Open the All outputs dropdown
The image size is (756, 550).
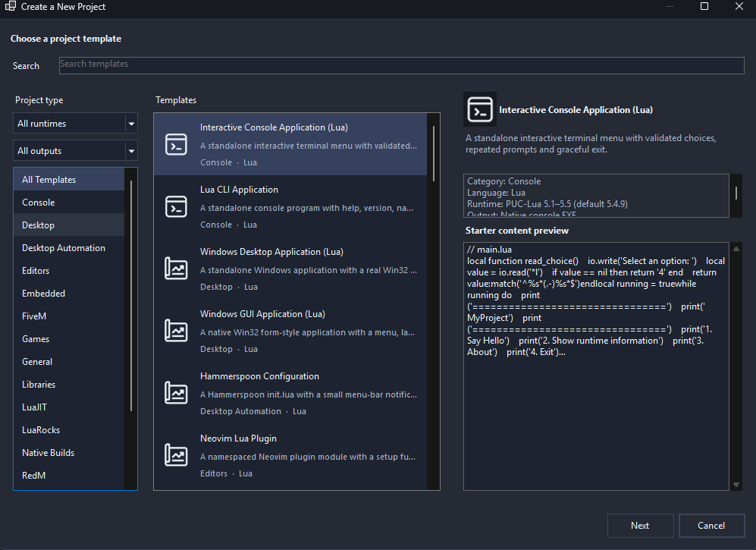pyautogui.click(x=75, y=151)
